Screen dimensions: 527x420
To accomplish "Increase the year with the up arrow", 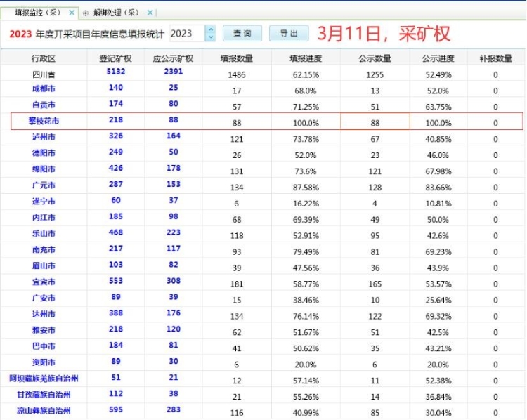I will [210, 29].
